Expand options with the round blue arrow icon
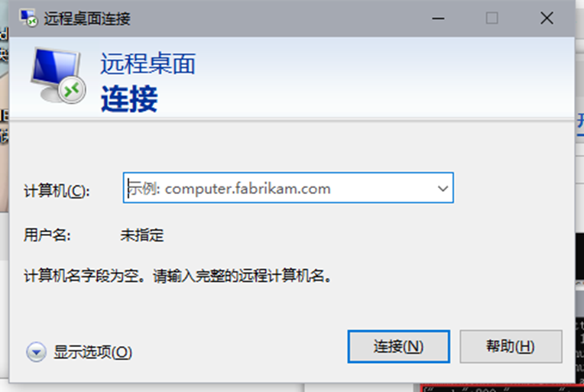This screenshot has width=584, height=392. [x=36, y=352]
